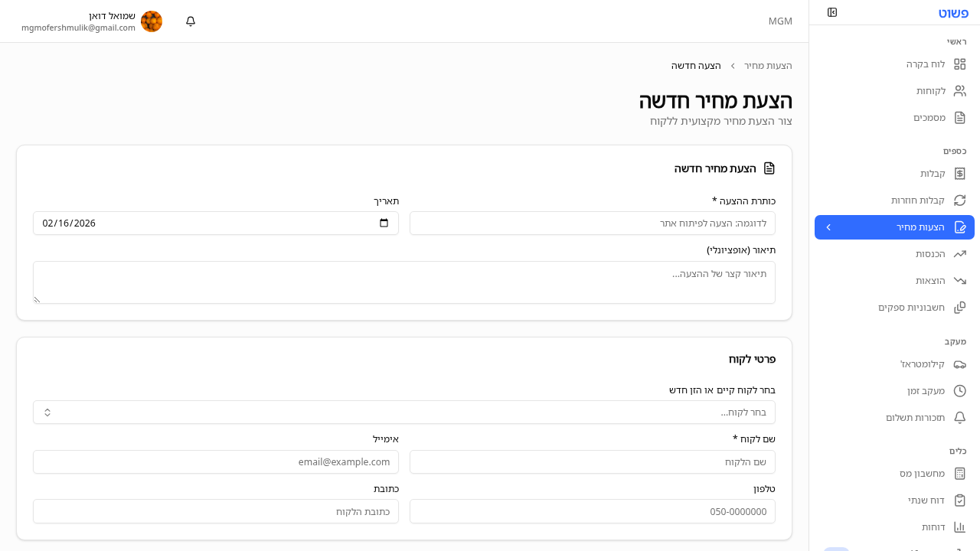Collapse the הצעות מחיר chevron in sidebar
Image resolution: width=980 pixels, height=551 pixels.
pos(828,227)
